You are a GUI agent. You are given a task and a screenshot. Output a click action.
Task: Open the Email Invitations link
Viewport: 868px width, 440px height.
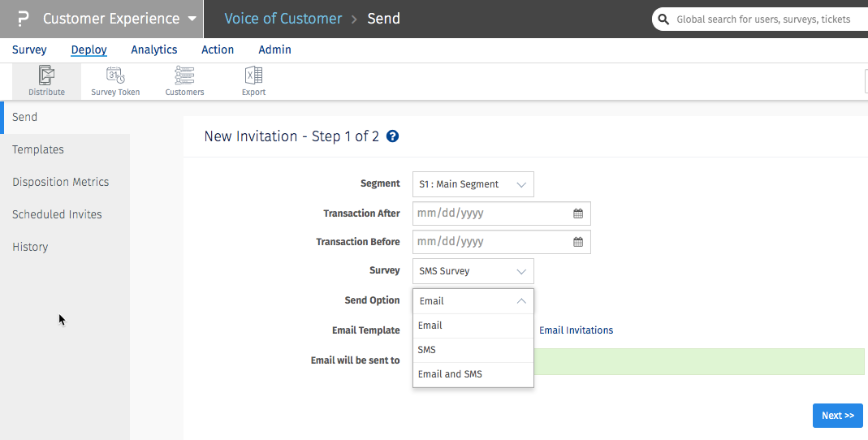click(576, 330)
